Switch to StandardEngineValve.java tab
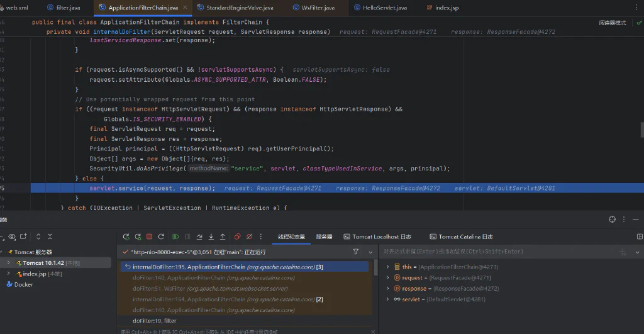 [235, 8]
